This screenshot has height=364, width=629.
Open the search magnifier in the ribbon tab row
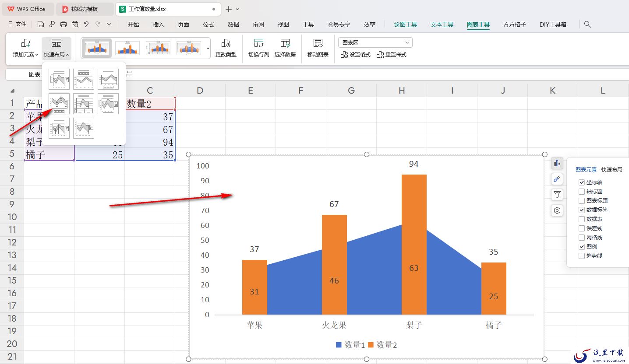click(588, 24)
